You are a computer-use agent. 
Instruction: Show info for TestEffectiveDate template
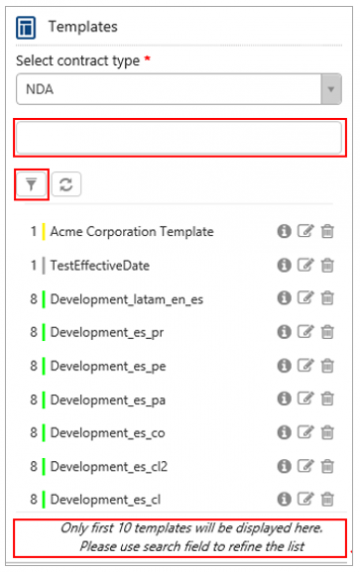284,265
